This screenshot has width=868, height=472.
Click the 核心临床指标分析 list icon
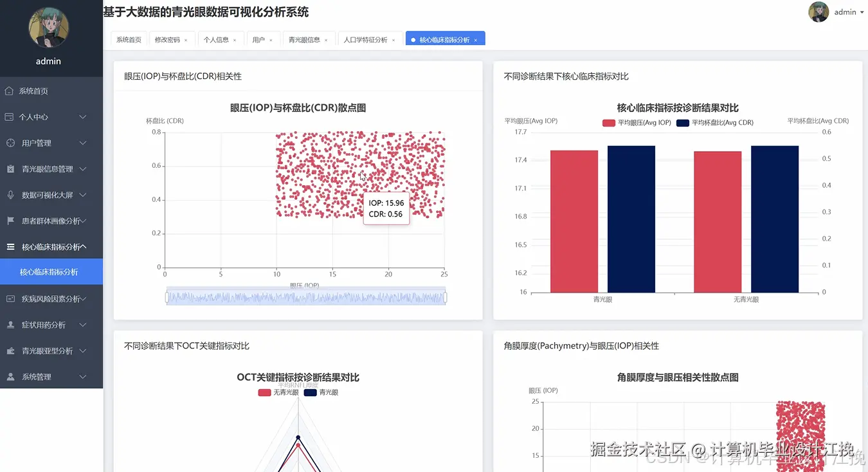[10, 247]
